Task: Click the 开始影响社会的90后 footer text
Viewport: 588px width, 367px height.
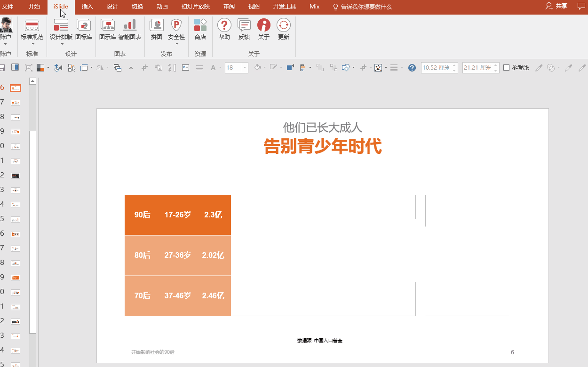Action: click(x=153, y=352)
